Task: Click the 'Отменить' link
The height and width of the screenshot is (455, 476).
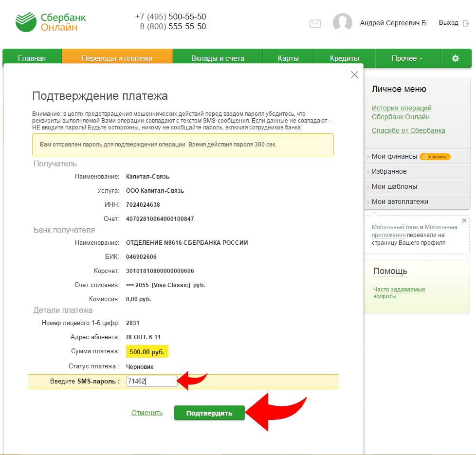Action: tap(147, 413)
